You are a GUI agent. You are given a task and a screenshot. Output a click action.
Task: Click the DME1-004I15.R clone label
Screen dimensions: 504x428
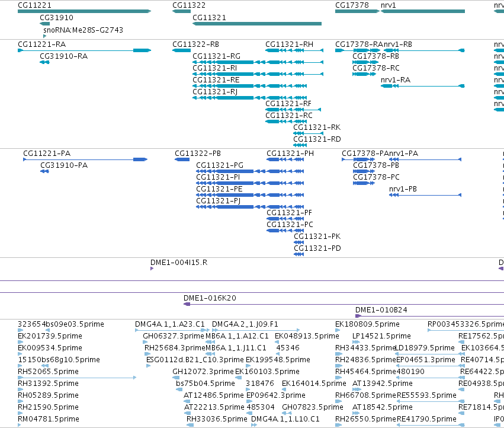179,263
